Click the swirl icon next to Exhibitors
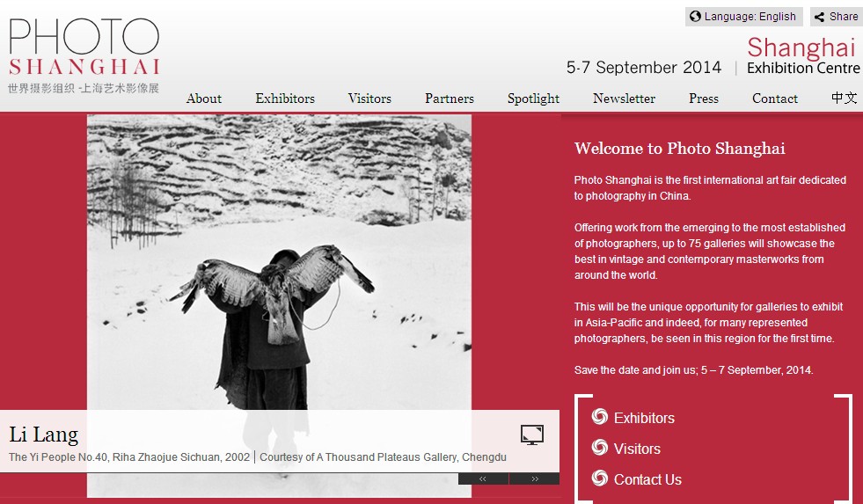Screen dimensions: 863x504 click(599, 417)
